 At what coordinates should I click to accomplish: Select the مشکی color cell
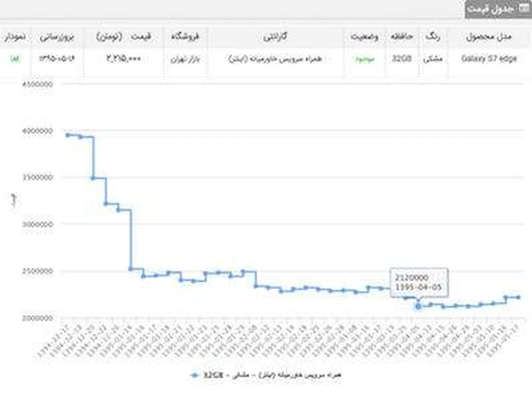point(433,59)
